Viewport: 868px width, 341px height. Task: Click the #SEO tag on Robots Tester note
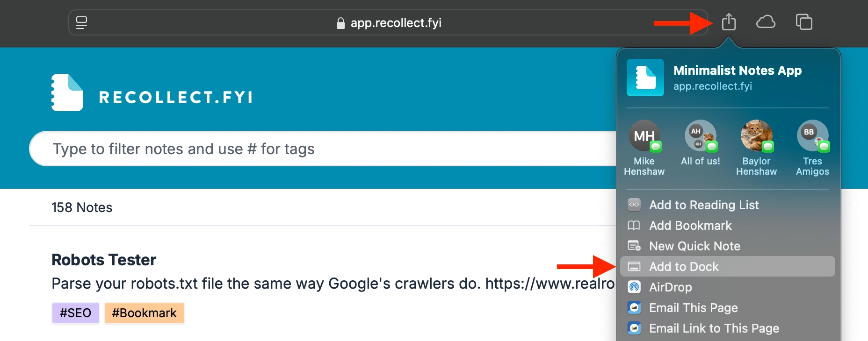[75, 313]
